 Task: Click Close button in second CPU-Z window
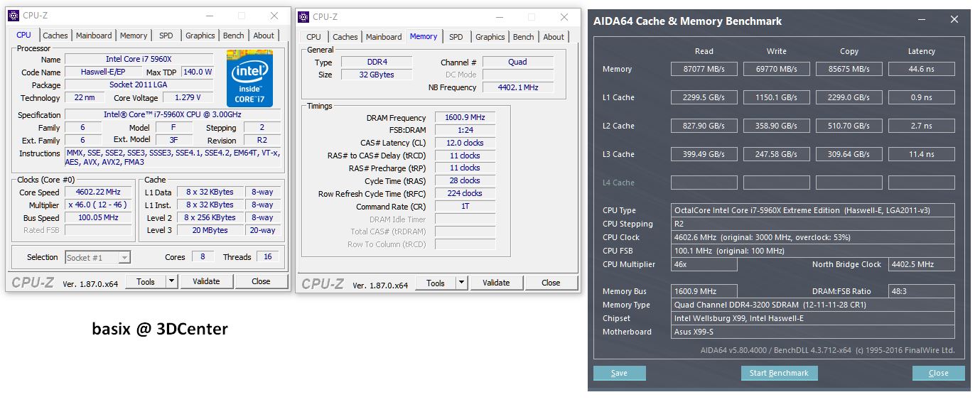tap(551, 283)
